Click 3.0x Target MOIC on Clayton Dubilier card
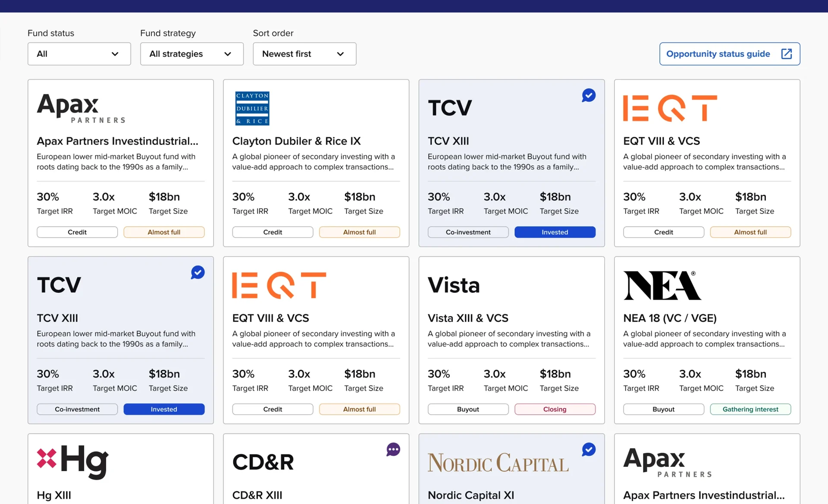The image size is (828, 504). [x=310, y=203]
